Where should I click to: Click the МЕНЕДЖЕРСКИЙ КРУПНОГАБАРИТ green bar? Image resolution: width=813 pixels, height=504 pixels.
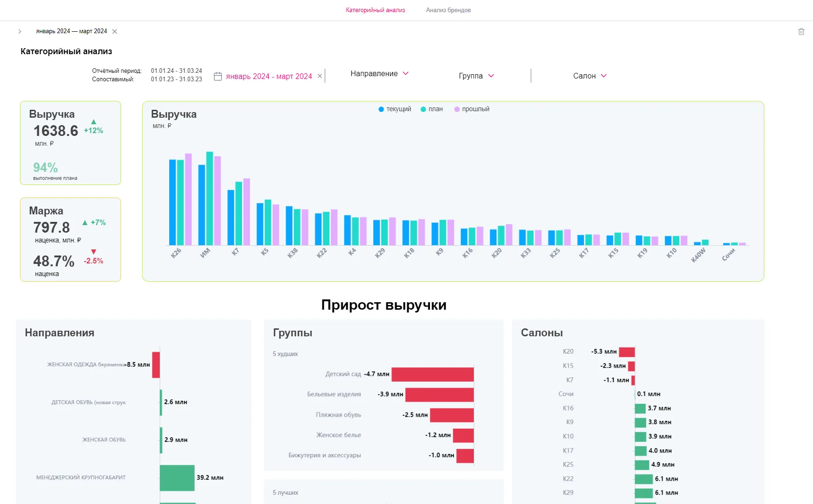tap(177, 478)
